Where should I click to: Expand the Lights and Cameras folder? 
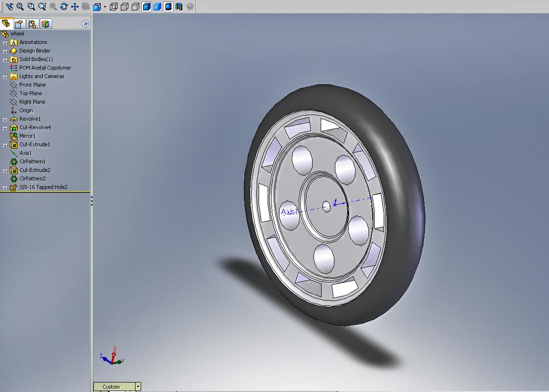pos(5,77)
